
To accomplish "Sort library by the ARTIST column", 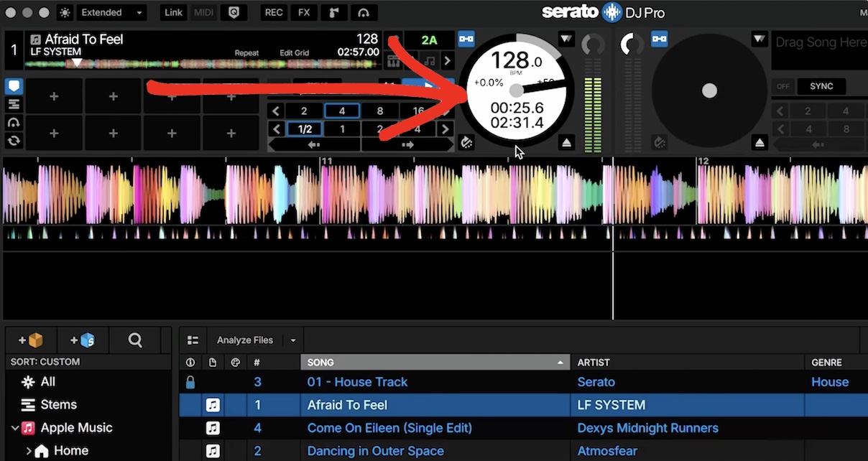I will coord(688,363).
